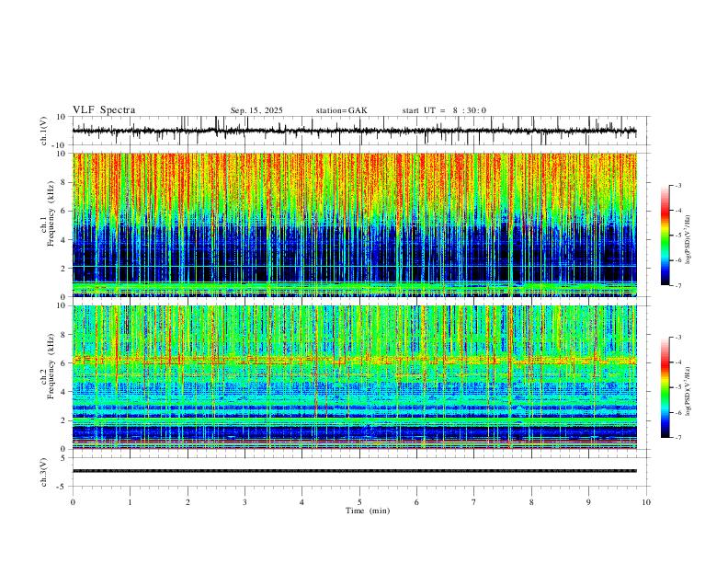728x563 pixels.
Task: Click the "station=GAK" label
Action: pyautogui.click(x=341, y=110)
